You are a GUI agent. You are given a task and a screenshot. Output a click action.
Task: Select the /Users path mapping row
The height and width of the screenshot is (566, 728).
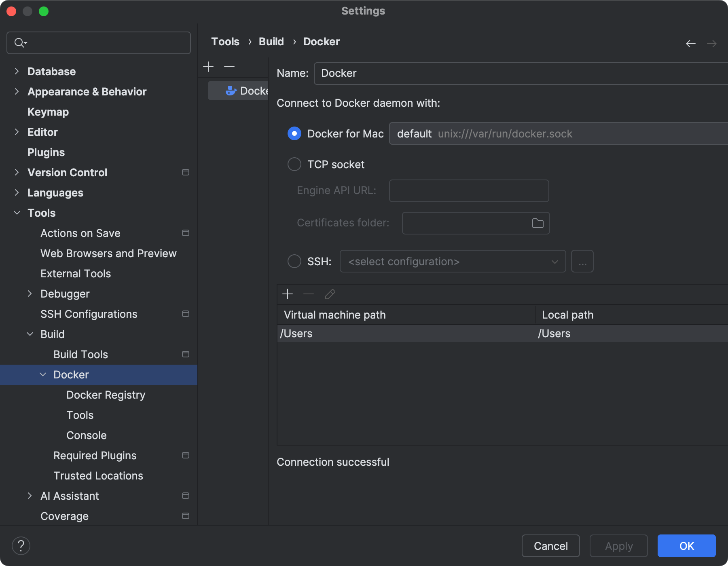pos(404,334)
